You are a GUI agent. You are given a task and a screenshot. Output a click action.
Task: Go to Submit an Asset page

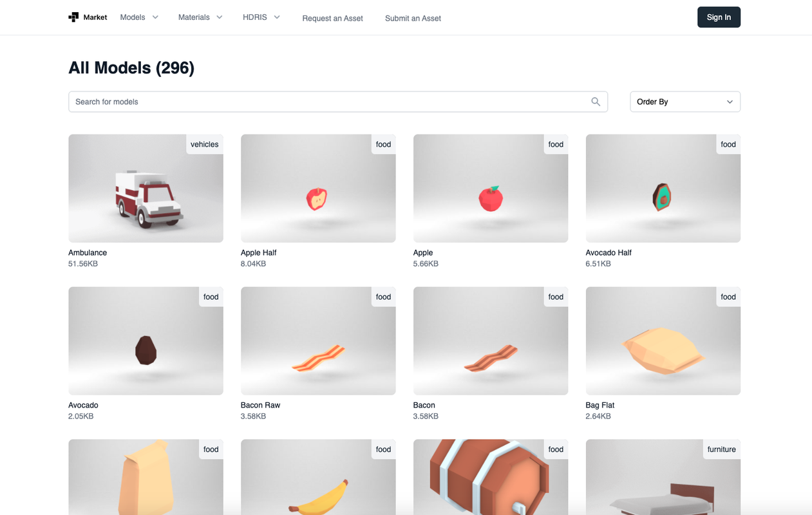413,18
